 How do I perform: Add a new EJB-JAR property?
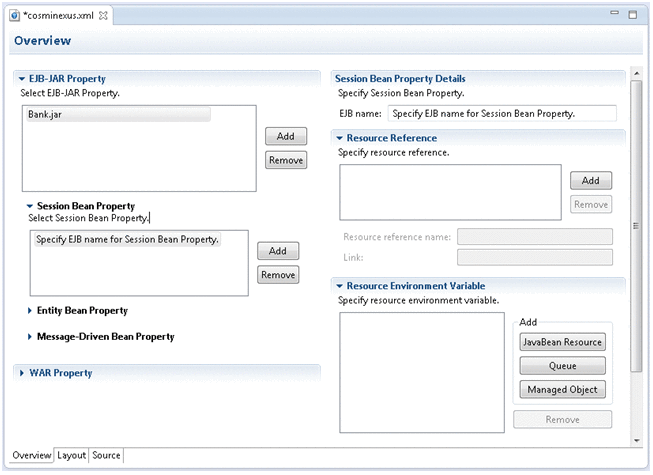(285, 136)
